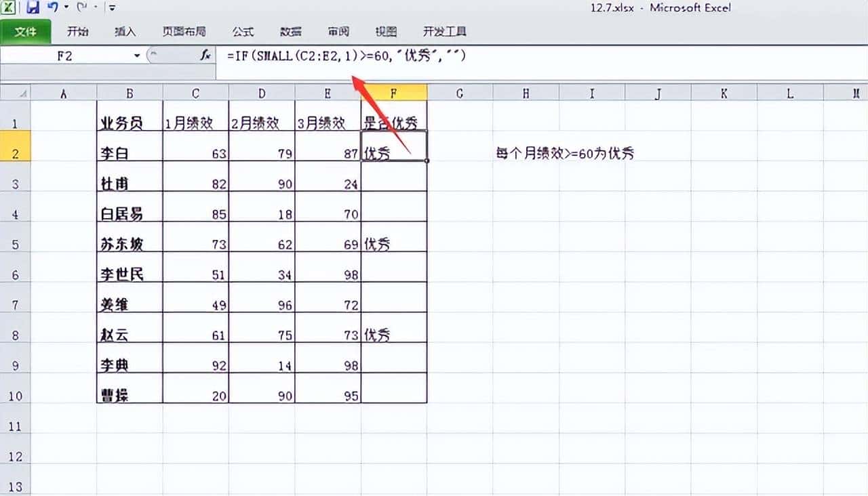
Task: Click row 5 header beside 苏东坡
Action: (16, 244)
